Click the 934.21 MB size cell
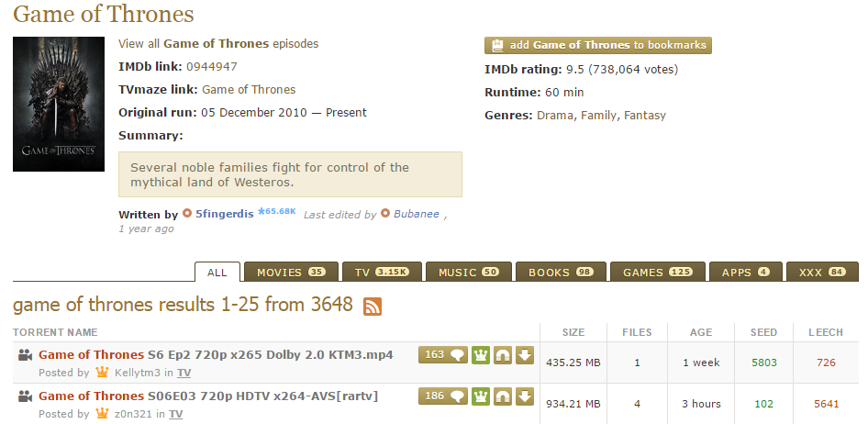 (573, 404)
